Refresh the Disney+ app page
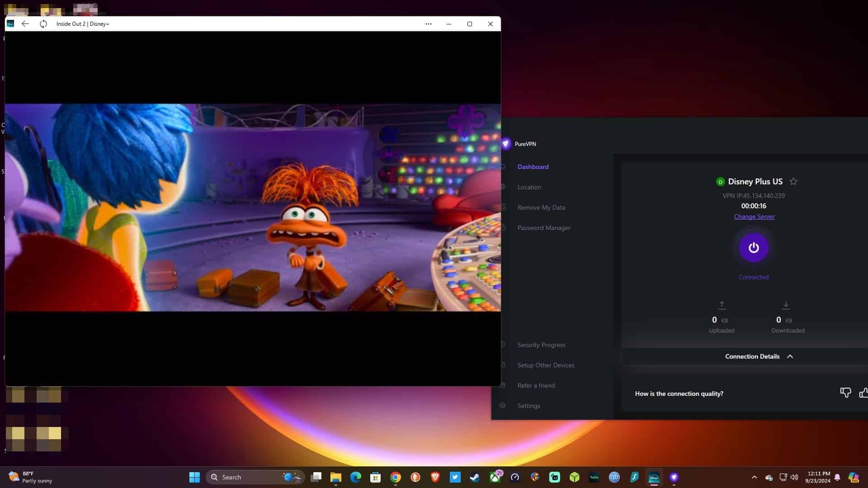The width and height of the screenshot is (868, 488). coord(43,24)
